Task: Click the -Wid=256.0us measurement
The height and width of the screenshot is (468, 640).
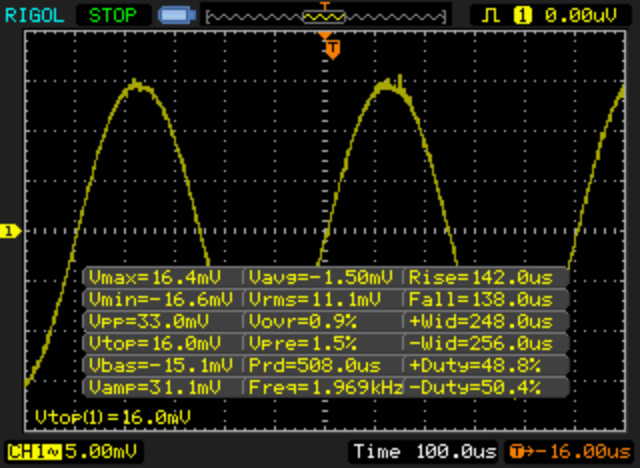Action: pos(481,343)
